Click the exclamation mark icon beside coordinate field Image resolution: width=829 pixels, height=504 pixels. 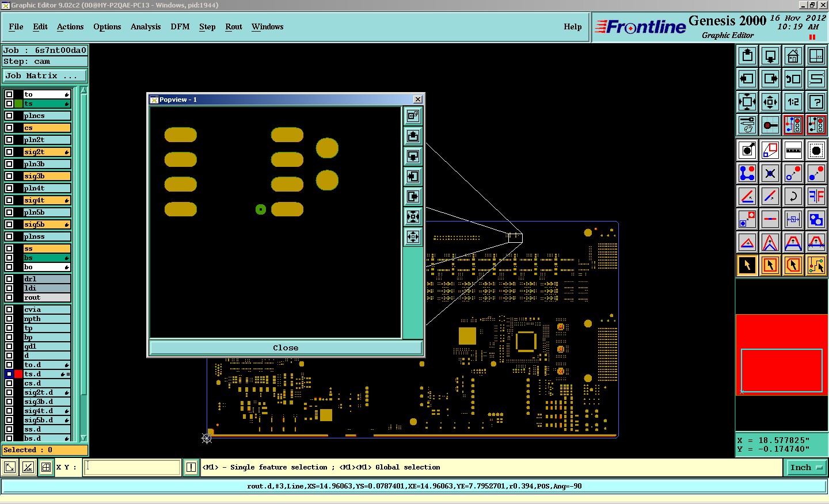point(191,467)
